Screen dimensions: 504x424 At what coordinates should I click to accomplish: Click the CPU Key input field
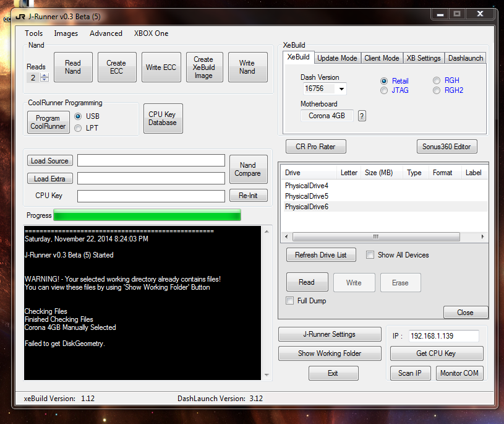151,196
